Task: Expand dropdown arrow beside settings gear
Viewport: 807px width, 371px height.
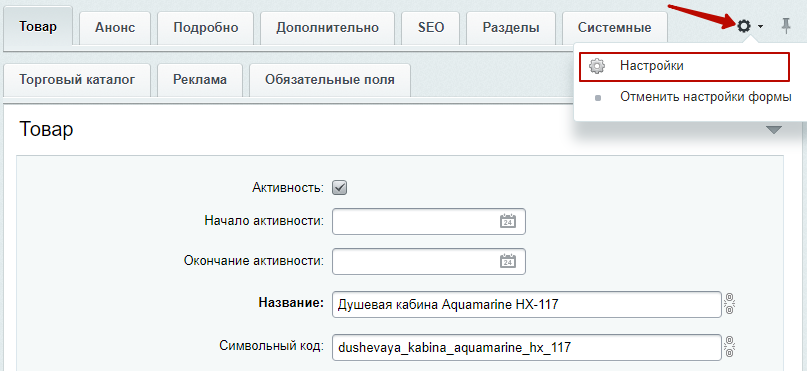Action: pos(760,26)
